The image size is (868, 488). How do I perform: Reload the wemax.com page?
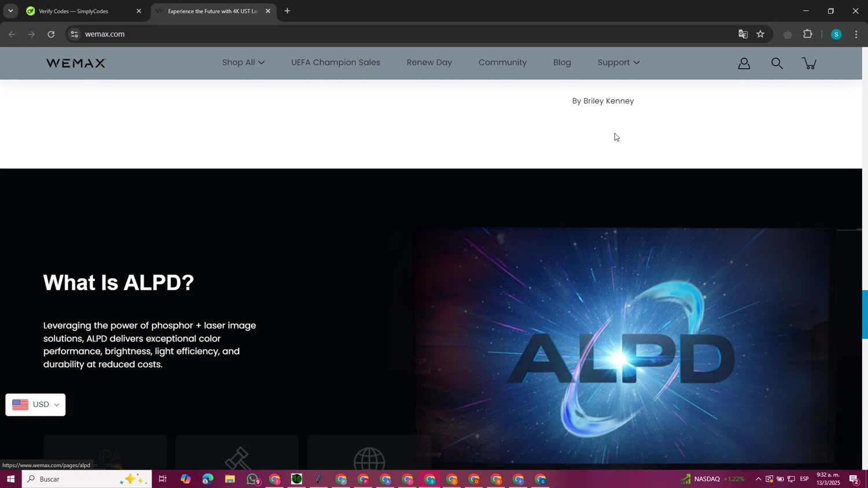(51, 34)
